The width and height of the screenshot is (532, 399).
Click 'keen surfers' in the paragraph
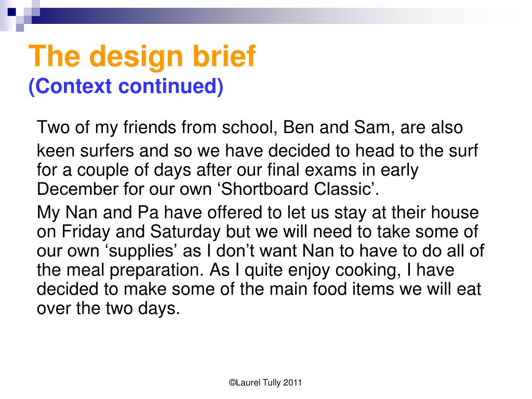pyautogui.click(x=85, y=151)
